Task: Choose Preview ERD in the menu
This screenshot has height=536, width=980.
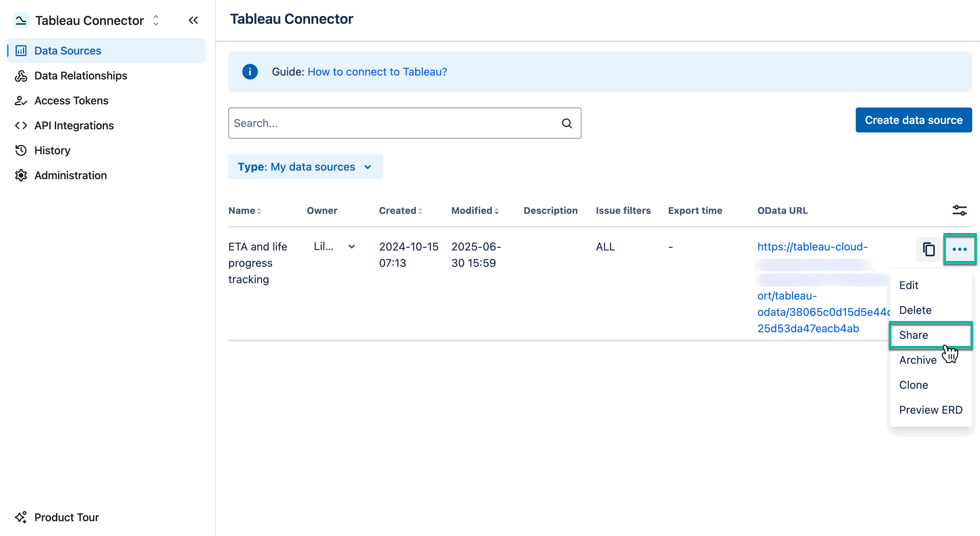Action: pos(931,409)
